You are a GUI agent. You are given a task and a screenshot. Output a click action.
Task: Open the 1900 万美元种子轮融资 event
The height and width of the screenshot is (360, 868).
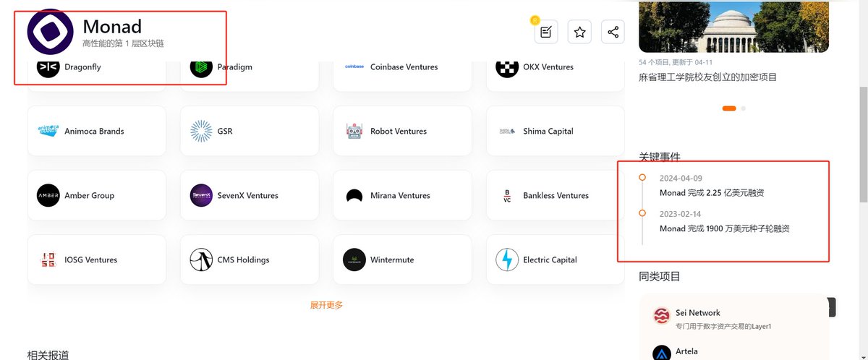pyautogui.click(x=724, y=228)
